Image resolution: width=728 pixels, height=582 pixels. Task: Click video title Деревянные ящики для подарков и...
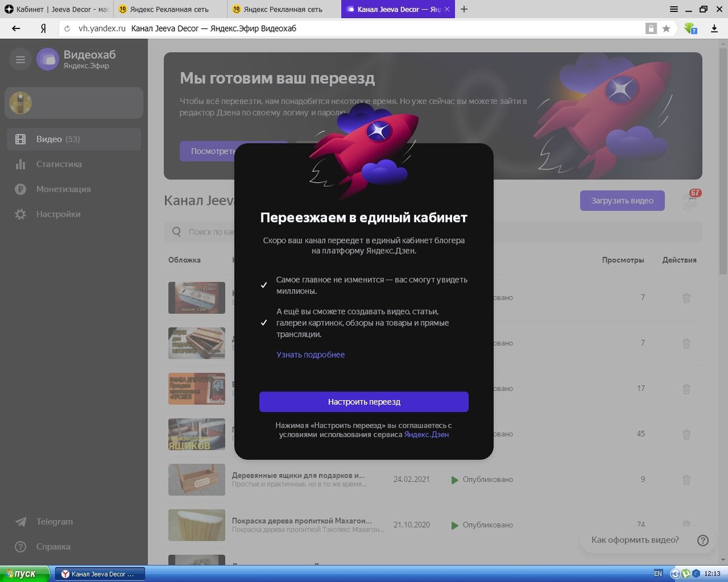(298, 475)
